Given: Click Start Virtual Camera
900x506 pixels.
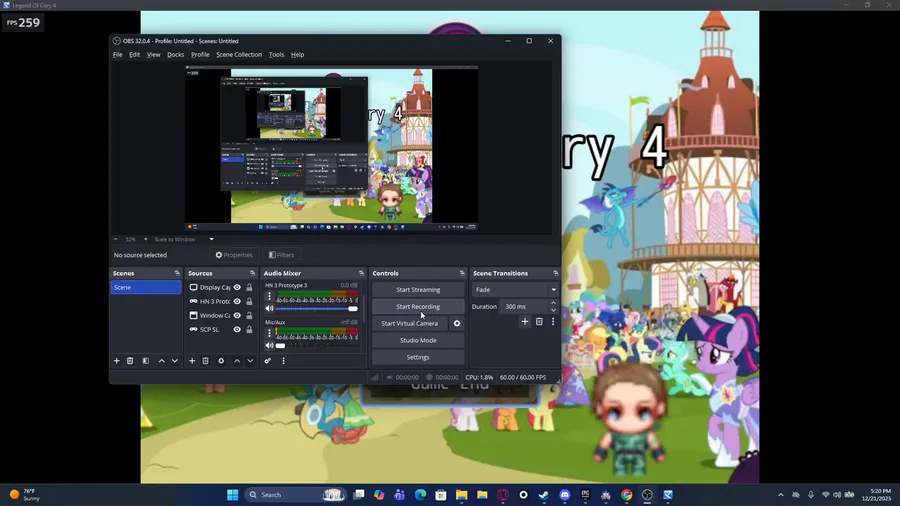Looking at the screenshot, I should click(x=409, y=324).
